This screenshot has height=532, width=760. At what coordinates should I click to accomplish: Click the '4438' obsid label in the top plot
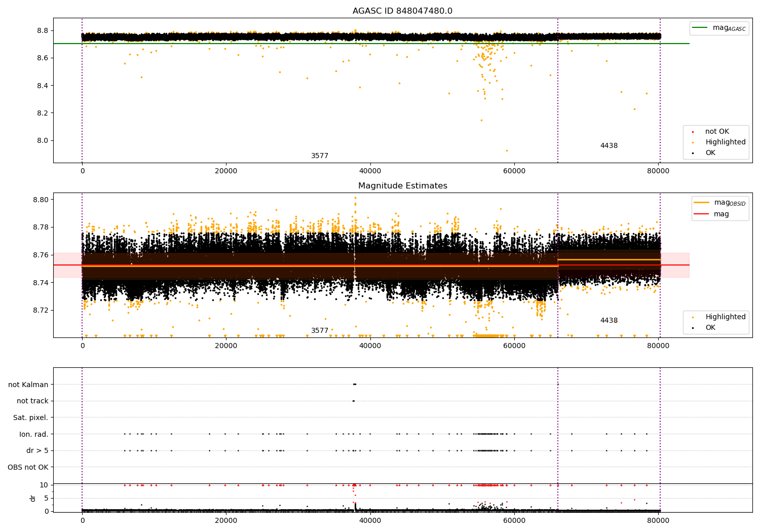(x=609, y=146)
